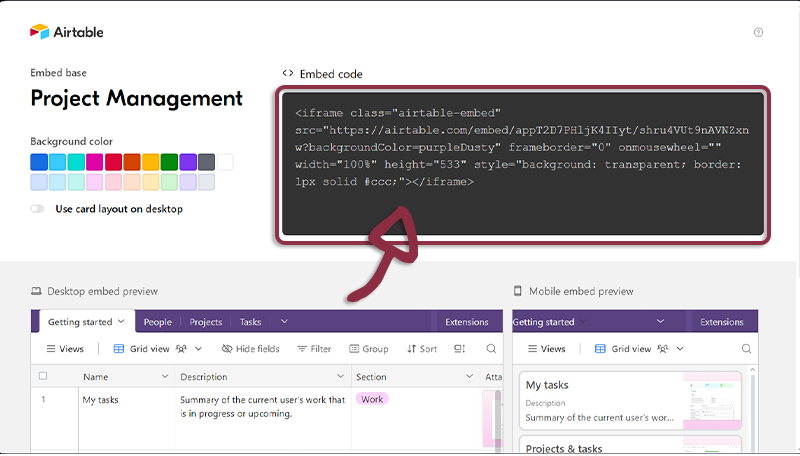Expand the Grid view dropdown in desktop preview
Viewport: 800px width, 456px height.
coord(197,349)
